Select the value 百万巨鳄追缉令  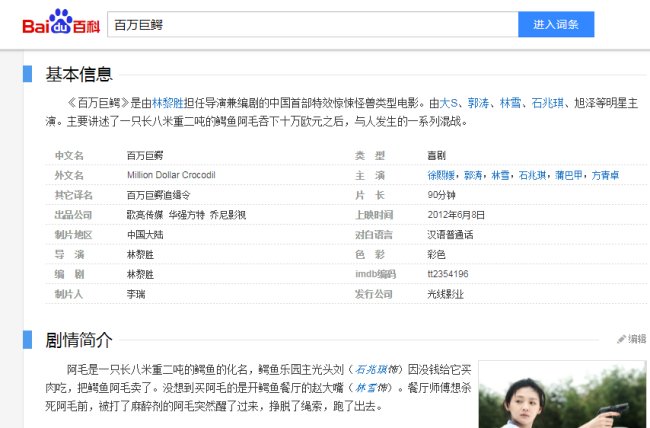158,195
